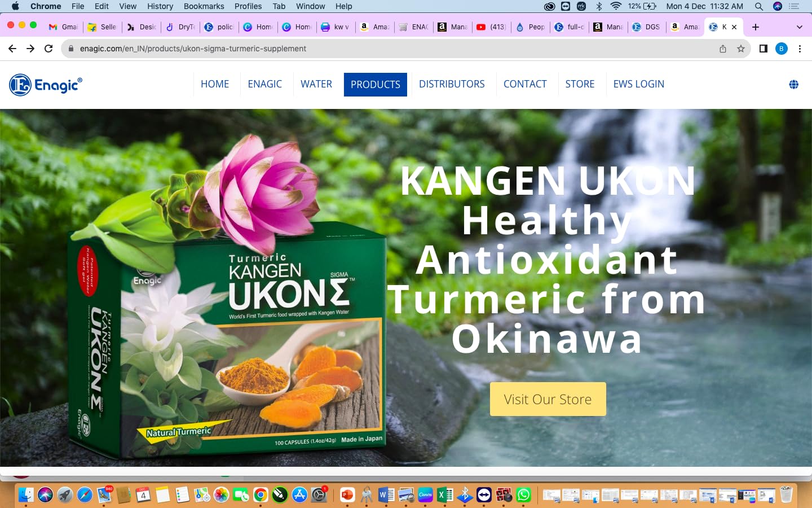Click the Enagic logo
The height and width of the screenshot is (508, 812).
(x=45, y=84)
